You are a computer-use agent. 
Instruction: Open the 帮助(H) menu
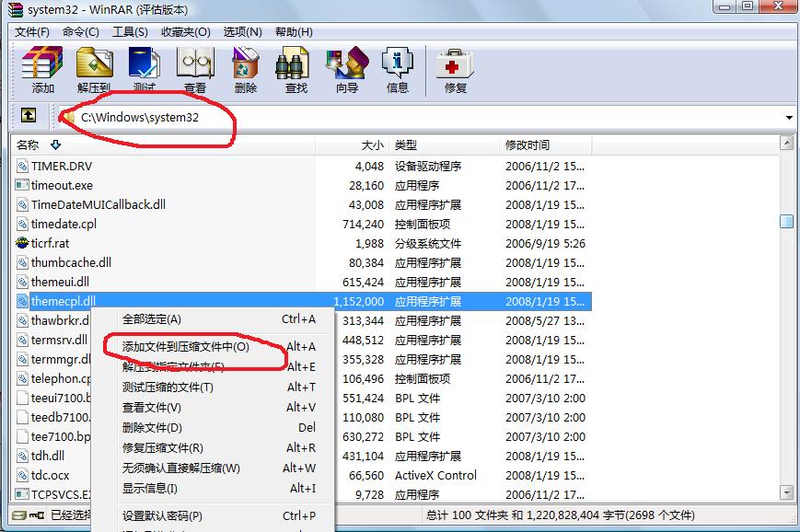pyautogui.click(x=294, y=32)
